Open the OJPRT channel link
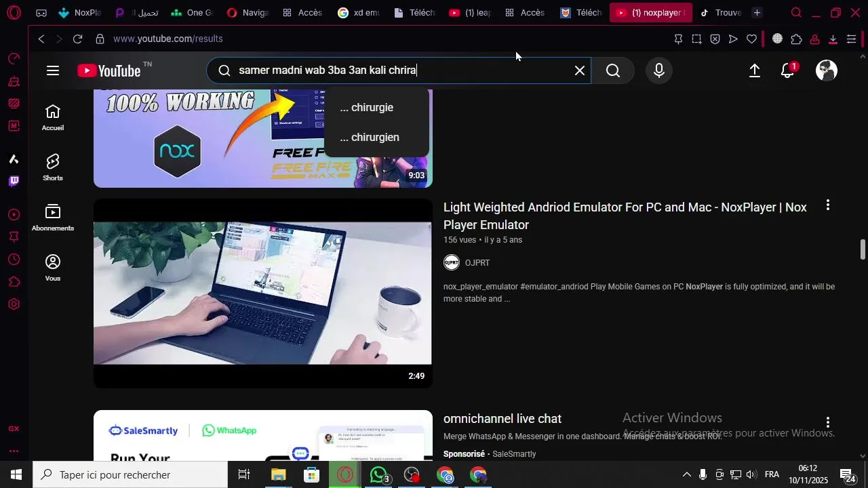This screenshot has height=488, width=868. (x=477, y=263)
